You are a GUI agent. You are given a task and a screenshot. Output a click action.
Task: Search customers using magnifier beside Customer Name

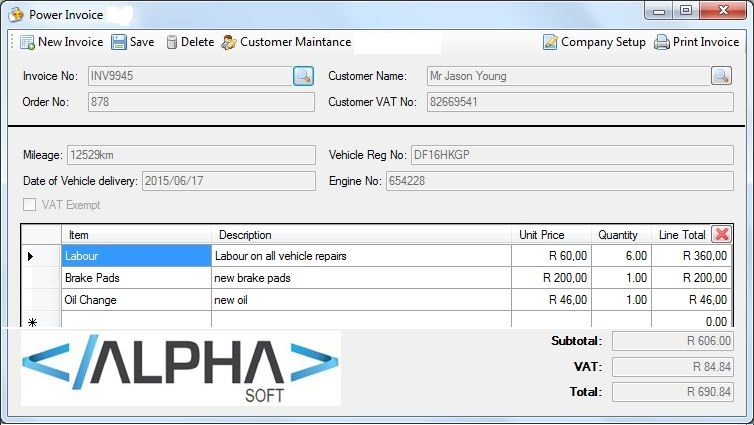tap(721, 76)
